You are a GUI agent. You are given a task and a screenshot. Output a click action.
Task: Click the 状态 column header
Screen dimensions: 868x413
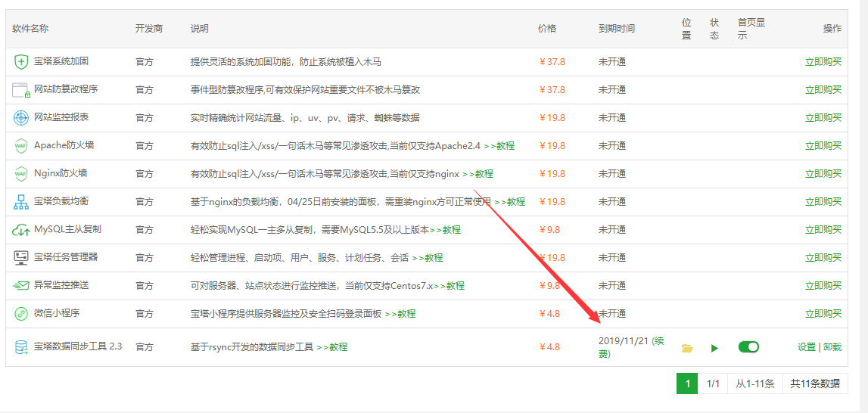coord(714,29)
